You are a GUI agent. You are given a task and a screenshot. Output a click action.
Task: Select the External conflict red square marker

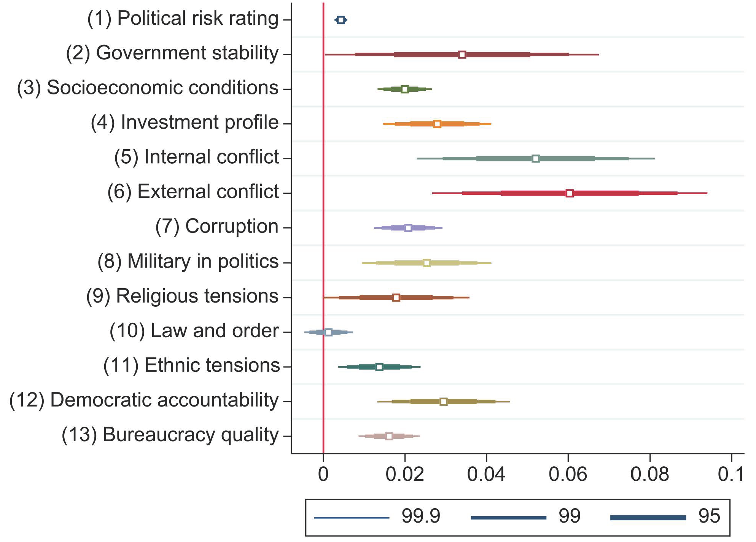[x=569, y=193]
